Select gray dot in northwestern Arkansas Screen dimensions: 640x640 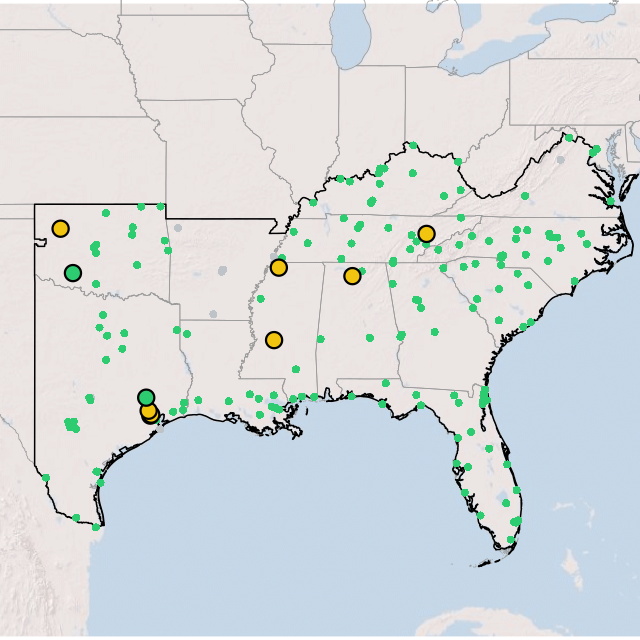coord(178,228)
